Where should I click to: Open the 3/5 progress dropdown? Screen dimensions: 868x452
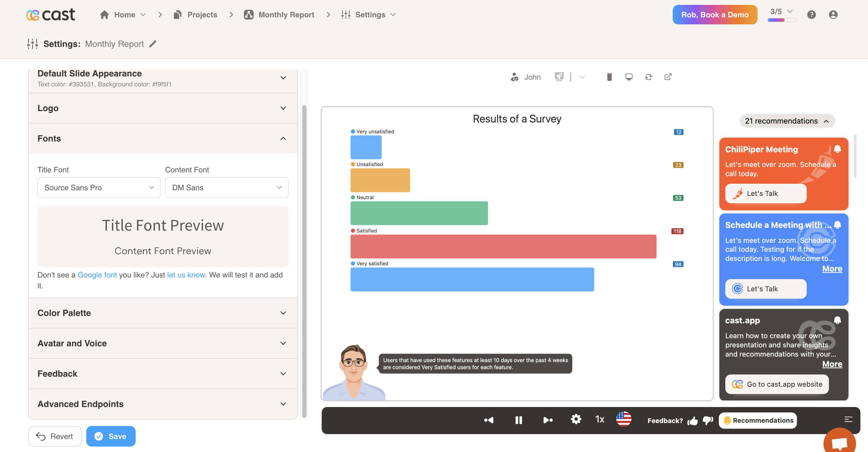pos(782,12)
